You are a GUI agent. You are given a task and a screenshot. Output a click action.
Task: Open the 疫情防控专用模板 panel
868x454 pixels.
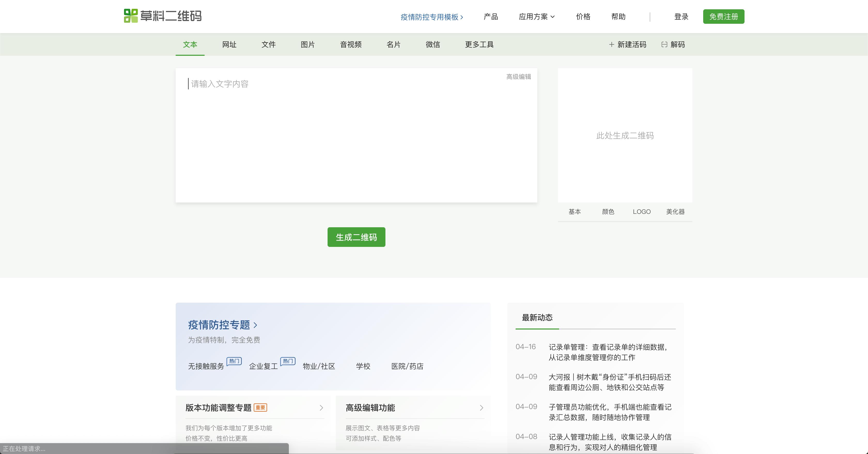pyautogui.click(x=432, y=17)
